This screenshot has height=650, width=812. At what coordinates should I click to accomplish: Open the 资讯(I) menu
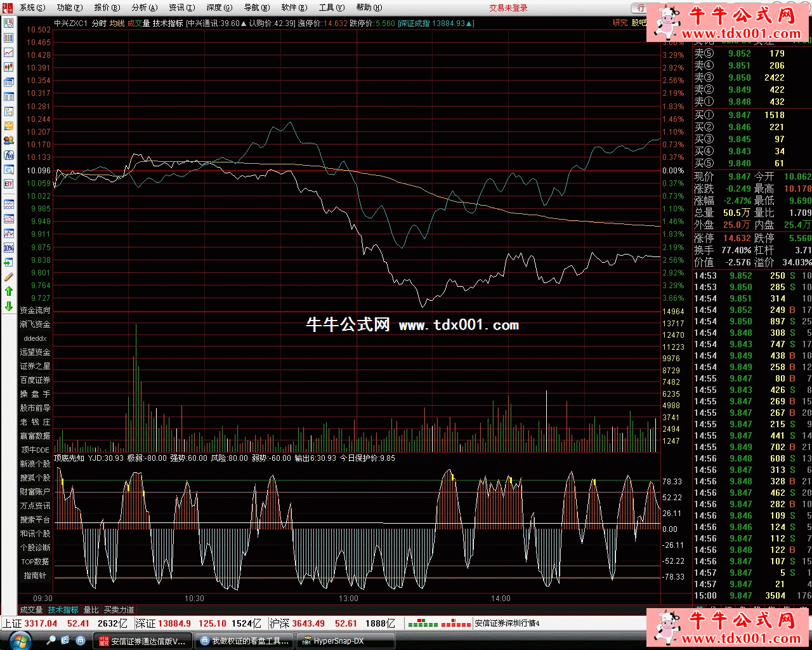[182, 8]
